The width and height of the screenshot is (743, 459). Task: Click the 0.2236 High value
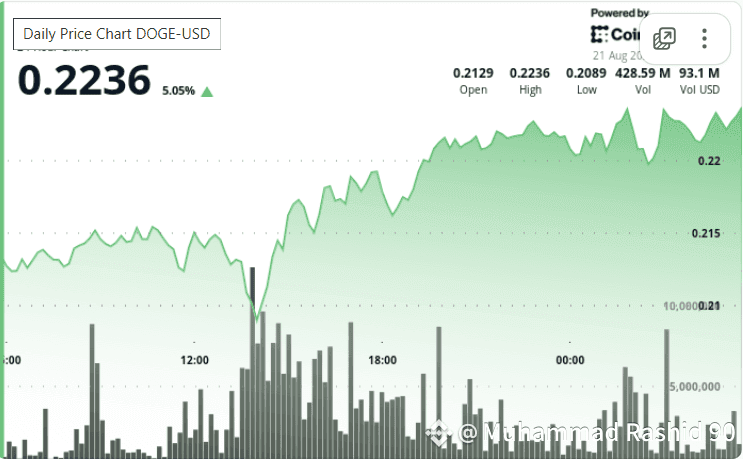(x=529, y=73)
